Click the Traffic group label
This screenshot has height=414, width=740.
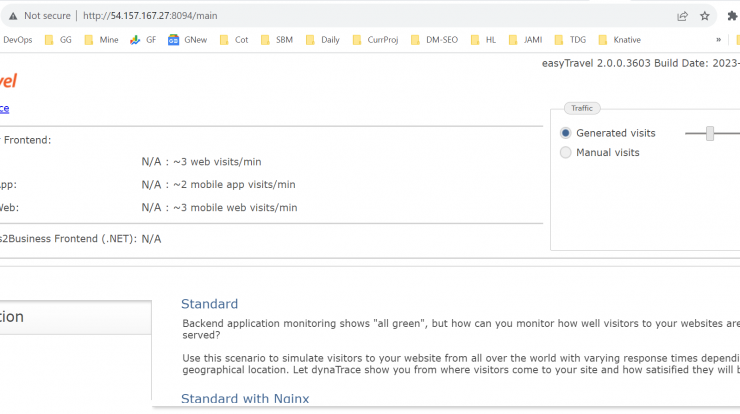[582, 108]
